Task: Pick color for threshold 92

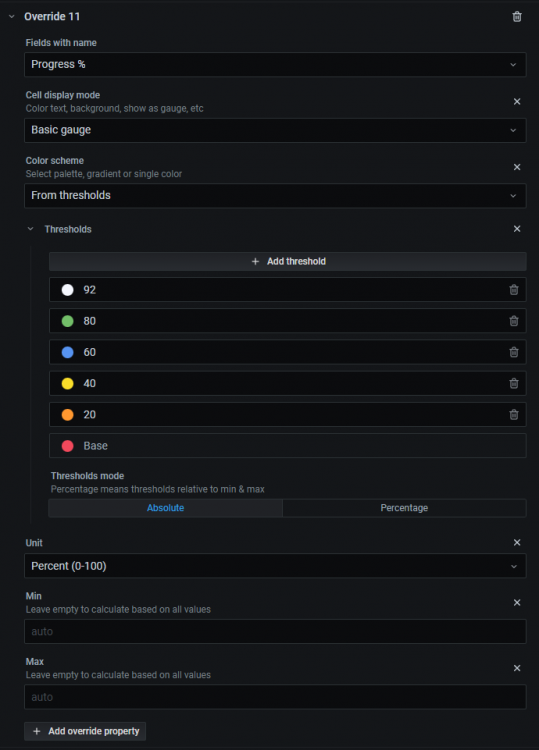Action: [x=67, y=290]
